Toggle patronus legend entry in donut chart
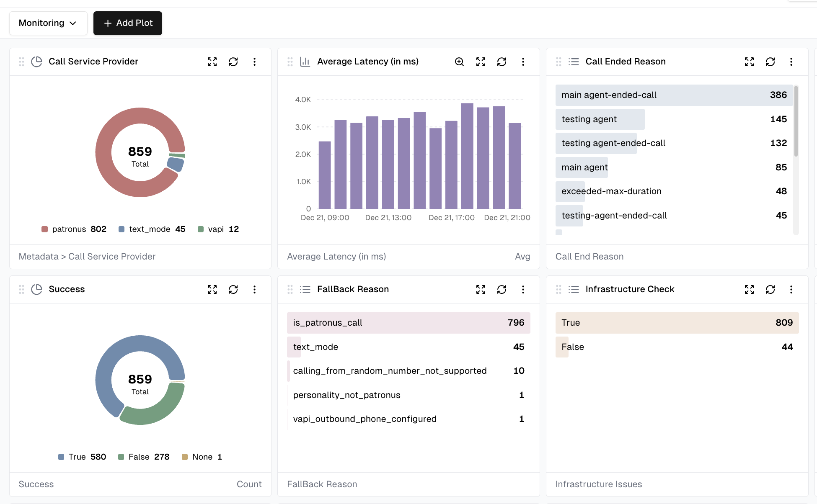 tap(69, 229)
